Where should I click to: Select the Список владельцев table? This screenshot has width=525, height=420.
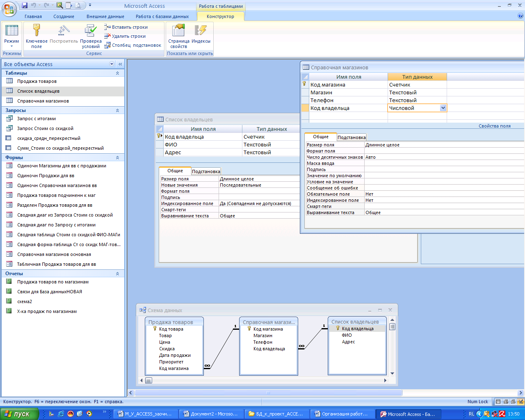63,91
